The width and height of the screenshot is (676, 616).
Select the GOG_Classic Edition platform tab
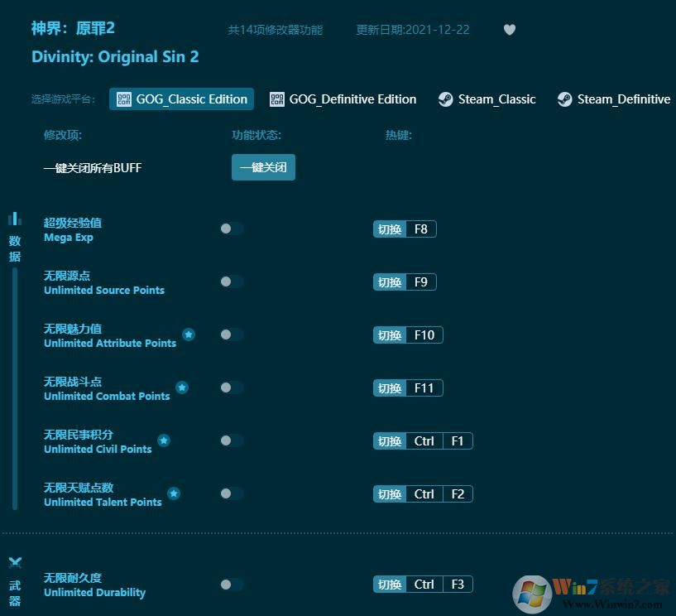pyautogui.click(x=181, y=99)
